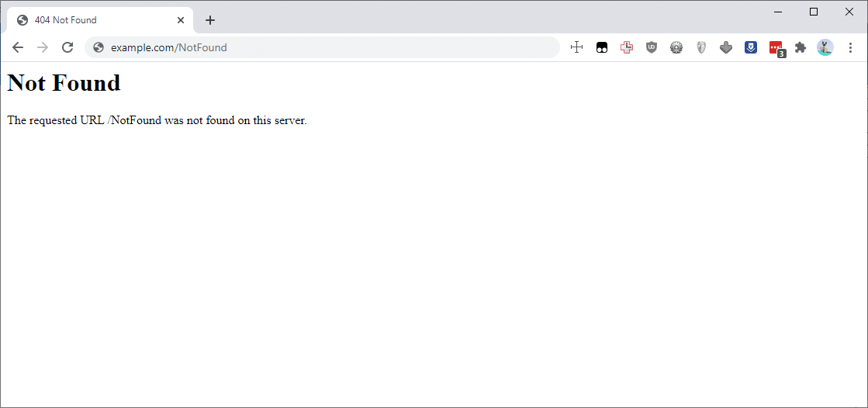Open the user profile avatar
The height and width of the screenshot is (408, 868).
pos(825,47)
